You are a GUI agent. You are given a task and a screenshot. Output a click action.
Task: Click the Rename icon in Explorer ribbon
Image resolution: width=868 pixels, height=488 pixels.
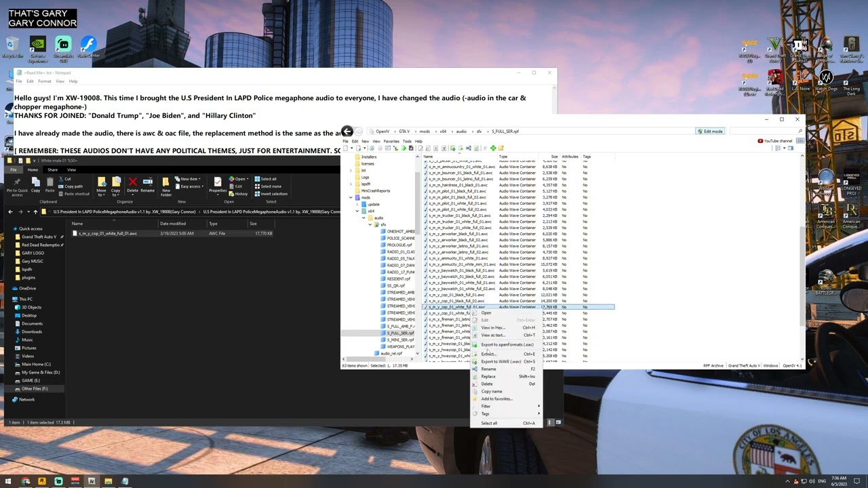147,185
